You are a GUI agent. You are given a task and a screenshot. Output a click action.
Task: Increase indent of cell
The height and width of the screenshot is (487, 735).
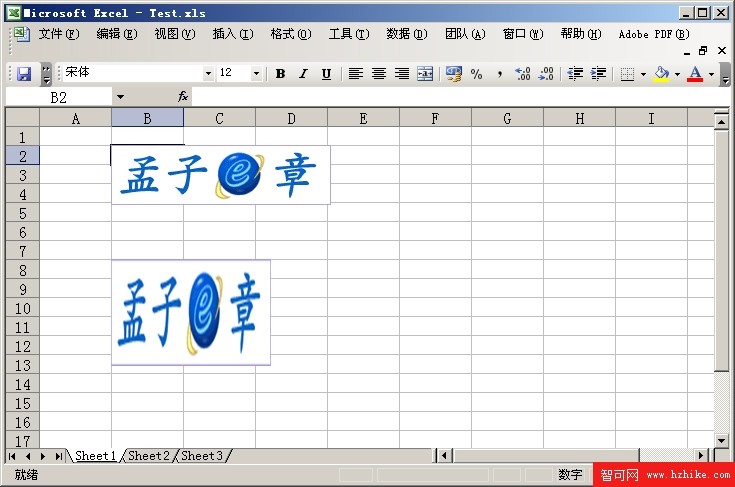(x=598, y=74)
